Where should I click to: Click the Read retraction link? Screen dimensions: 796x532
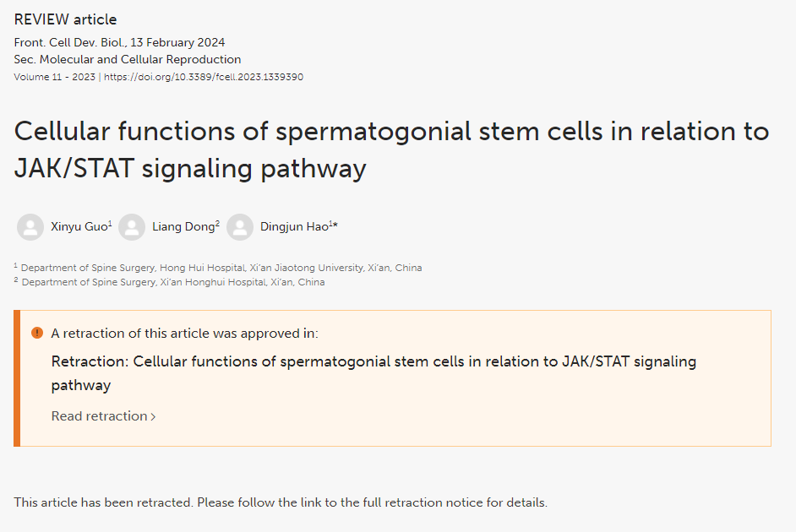click(x=104, y=416)
